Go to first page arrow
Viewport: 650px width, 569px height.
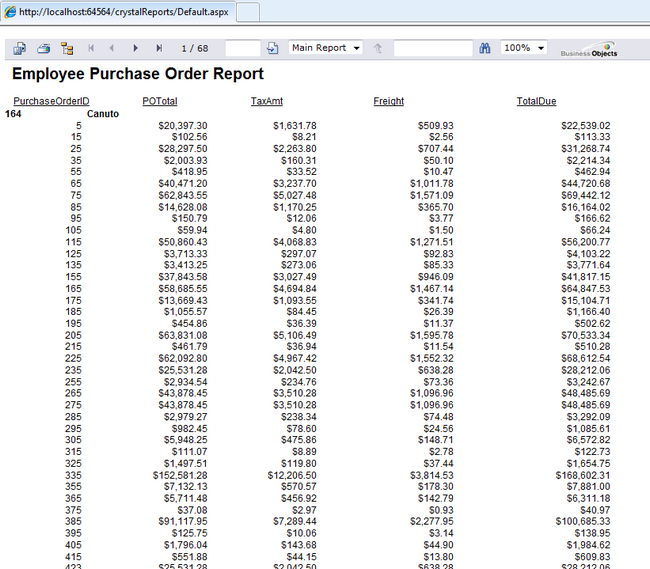click(x=91, y=48)
